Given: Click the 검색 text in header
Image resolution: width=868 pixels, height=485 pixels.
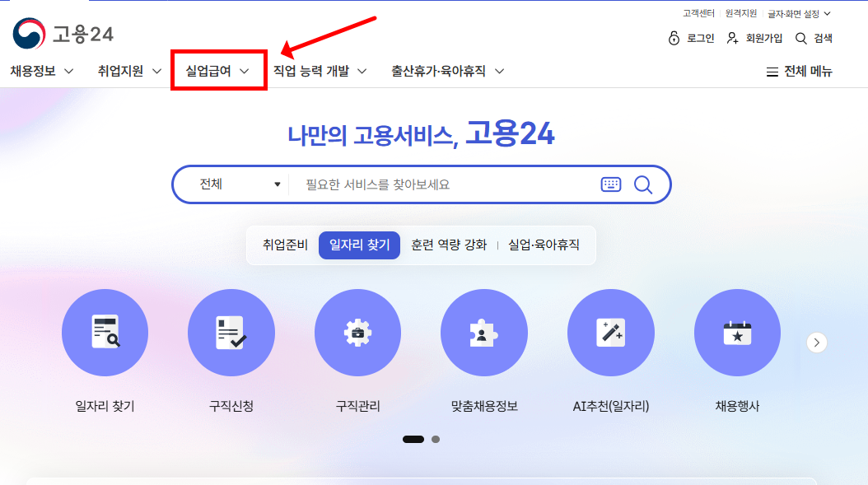Looking at the screenshot, I should (x=824, y=38).
